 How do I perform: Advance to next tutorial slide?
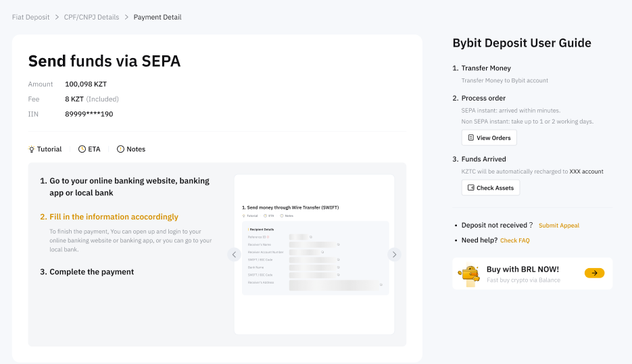click(394, 255)
